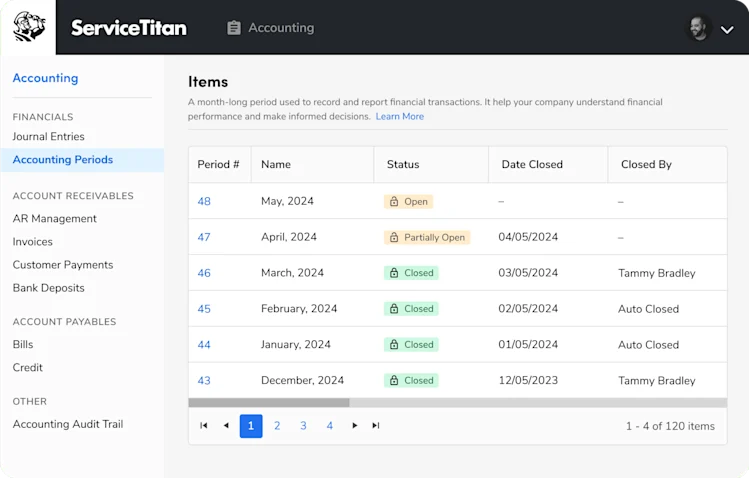
Task: Click lock icon in February 2024 Closed badge
Action: tap(394, 309)
